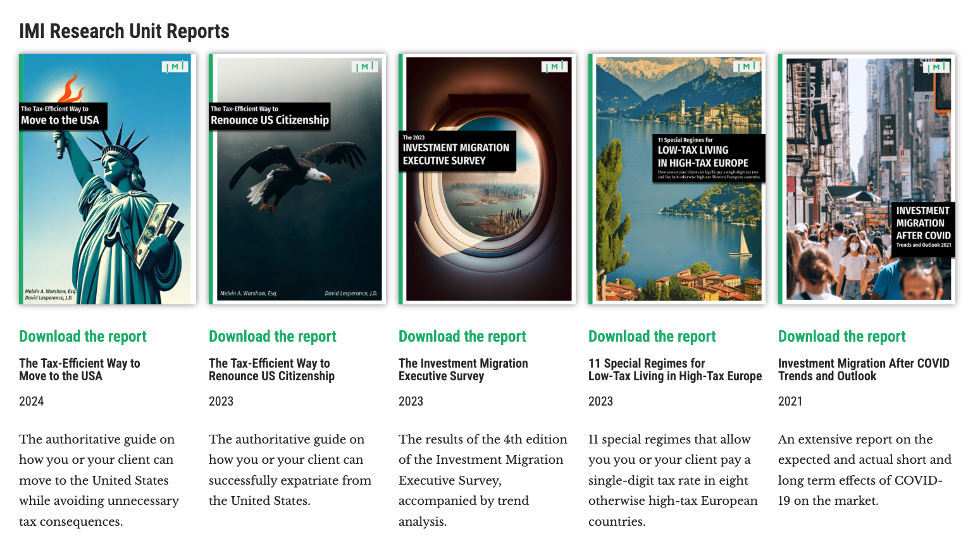980x553 pixels.
Task: Open the Move to the USA report cover
Action: [x=108, y=179]
